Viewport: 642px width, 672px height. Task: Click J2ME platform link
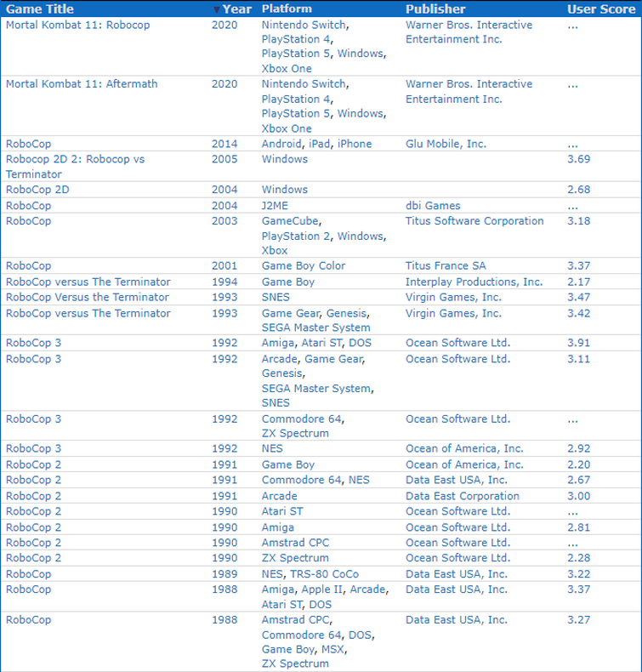click(275, 206)
